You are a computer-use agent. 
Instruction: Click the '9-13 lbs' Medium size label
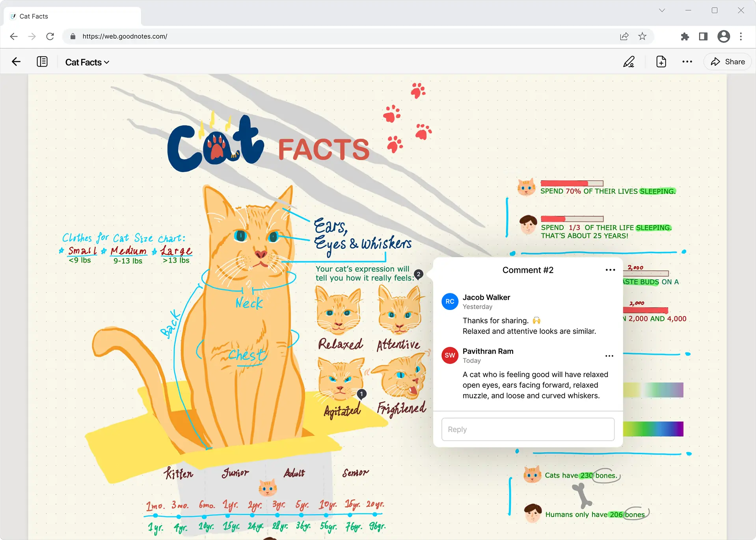point(128,261)
